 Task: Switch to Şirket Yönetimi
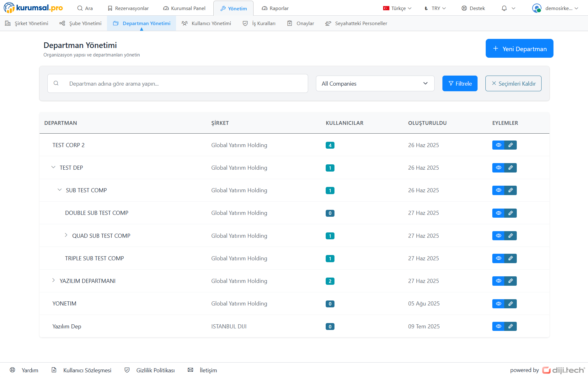[27, 23]
